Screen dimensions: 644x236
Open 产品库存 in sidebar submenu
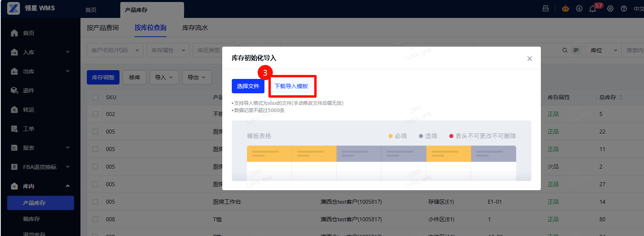[41, 203]
